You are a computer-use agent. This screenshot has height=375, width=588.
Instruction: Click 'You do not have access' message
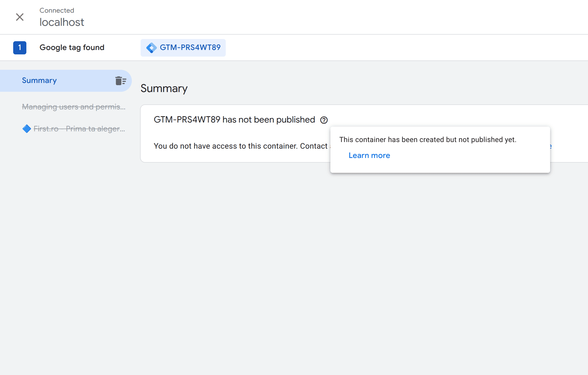[x=242, y=146]
